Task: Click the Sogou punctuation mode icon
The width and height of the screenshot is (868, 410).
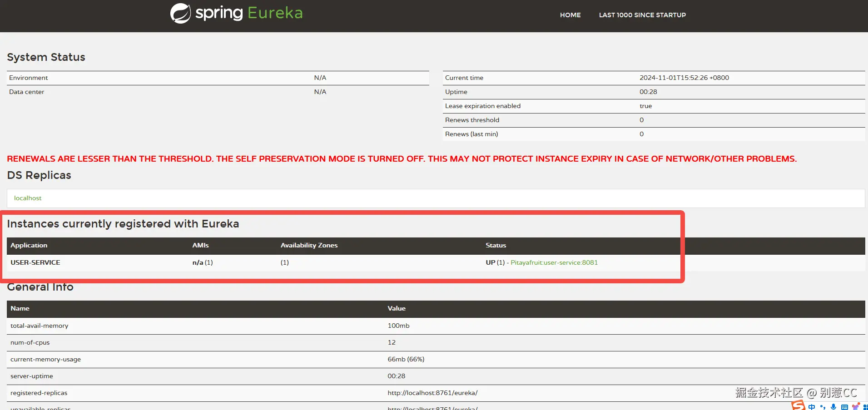Action: pyautogui.click(x=823, y=407)
